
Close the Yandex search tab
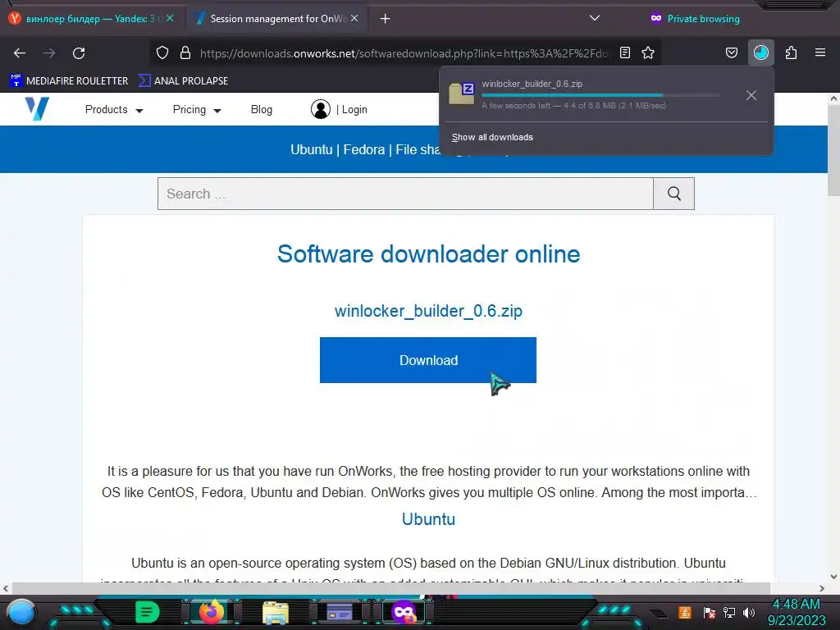(170, 18)
